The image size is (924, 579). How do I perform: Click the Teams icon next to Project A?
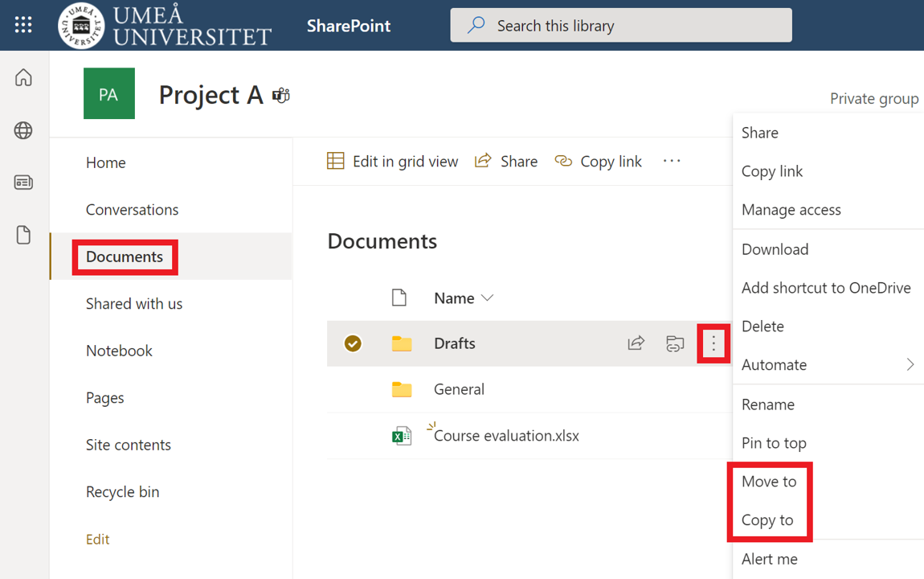pos(280,95)
